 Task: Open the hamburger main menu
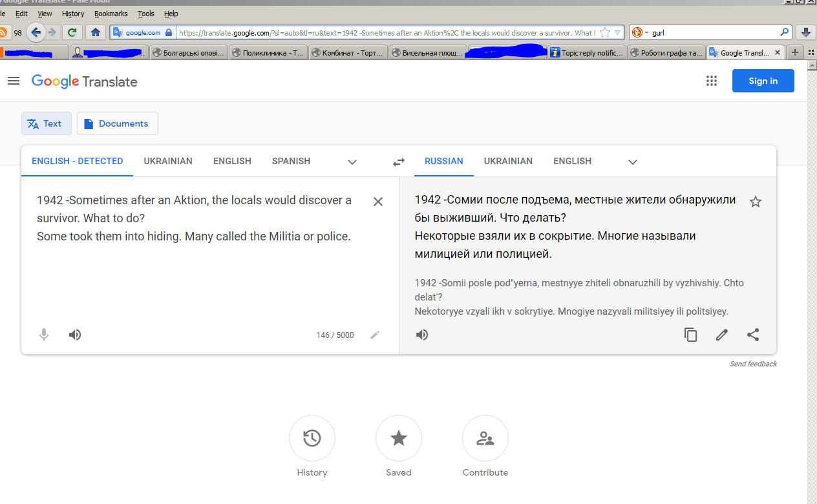(x=14, y=81)
